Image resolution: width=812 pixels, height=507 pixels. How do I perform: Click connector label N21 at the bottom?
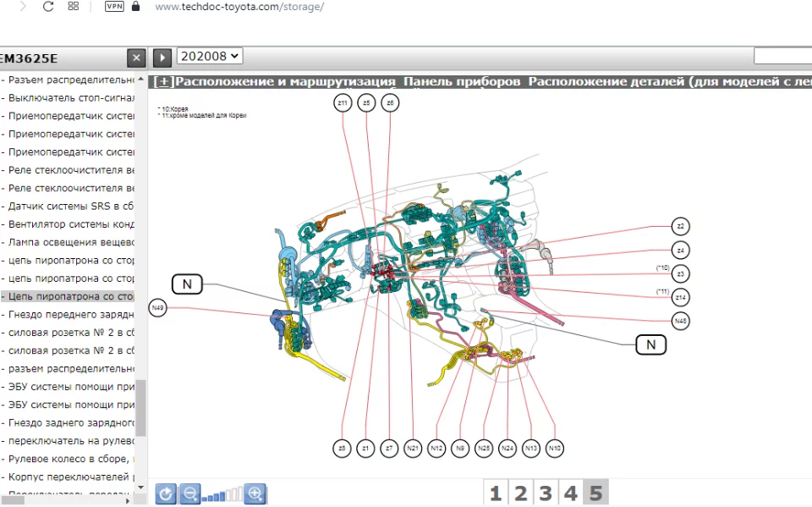coord(413,449)
